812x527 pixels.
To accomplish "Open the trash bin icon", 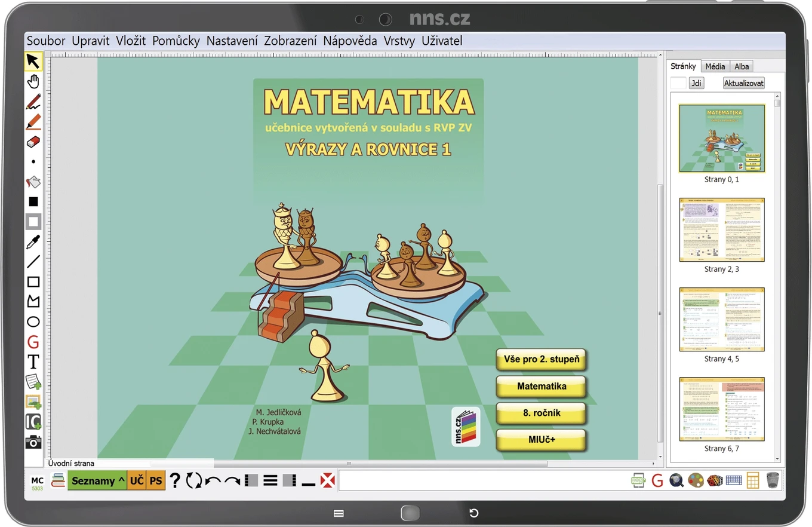I will tap(773, 480).
